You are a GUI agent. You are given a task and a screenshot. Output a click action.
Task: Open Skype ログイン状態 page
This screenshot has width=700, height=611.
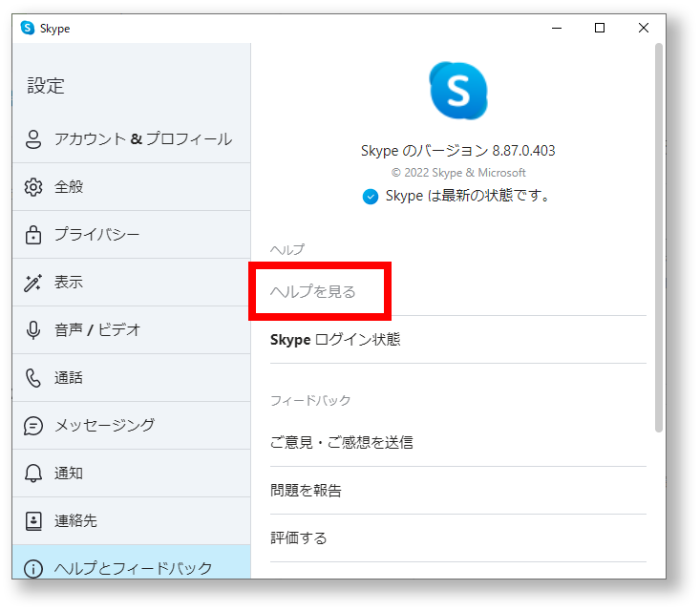coord(458,340)
